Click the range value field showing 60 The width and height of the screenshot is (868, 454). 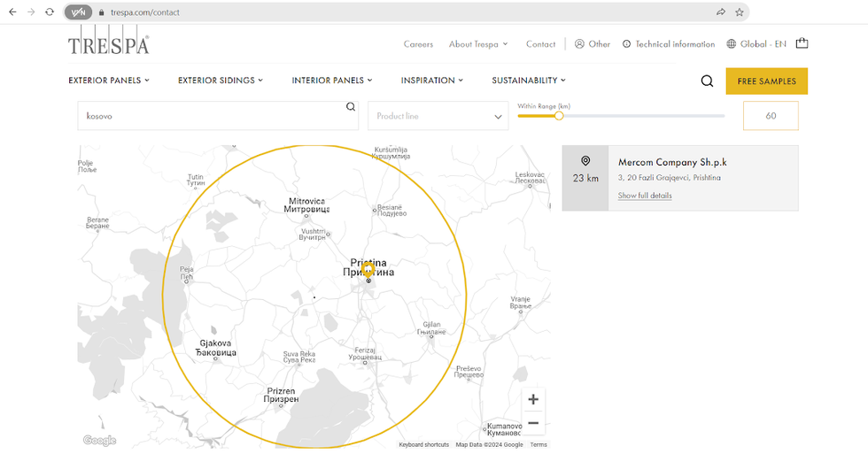pos(771,116)
